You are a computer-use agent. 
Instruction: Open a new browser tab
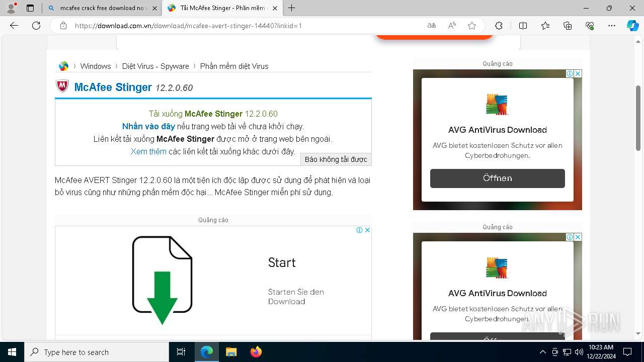[x=291, y=8]
